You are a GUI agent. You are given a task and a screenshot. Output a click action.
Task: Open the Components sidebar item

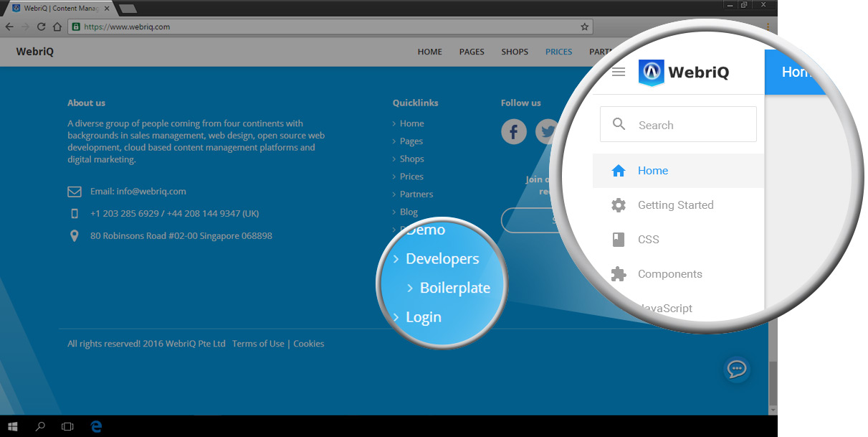(x=669, y=274)
